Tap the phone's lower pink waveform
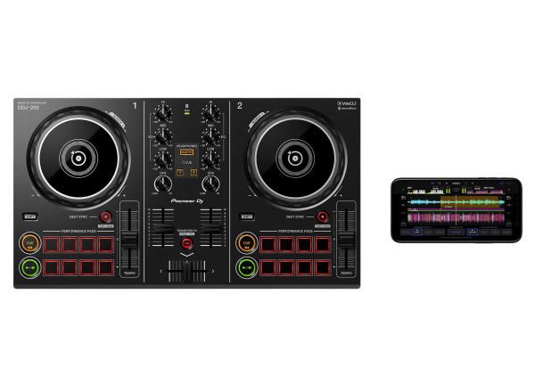Image resolution: width=535 pixels, height=392 pixels. coord(456,217)
